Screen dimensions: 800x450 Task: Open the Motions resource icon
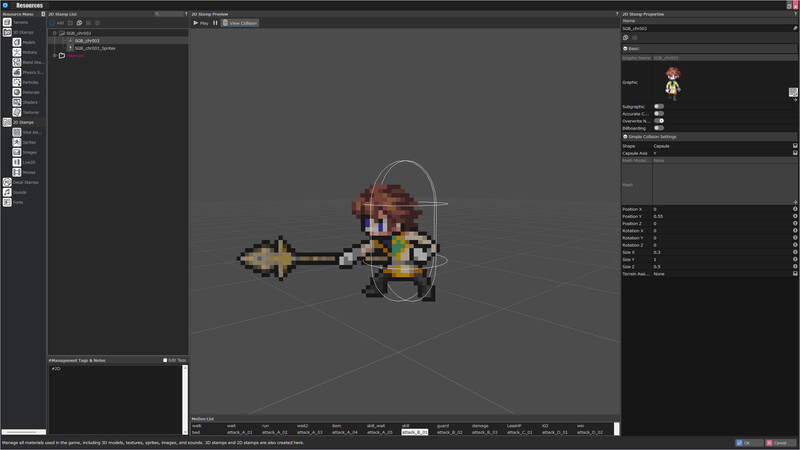pyautogui.click(x=17, y=52)
